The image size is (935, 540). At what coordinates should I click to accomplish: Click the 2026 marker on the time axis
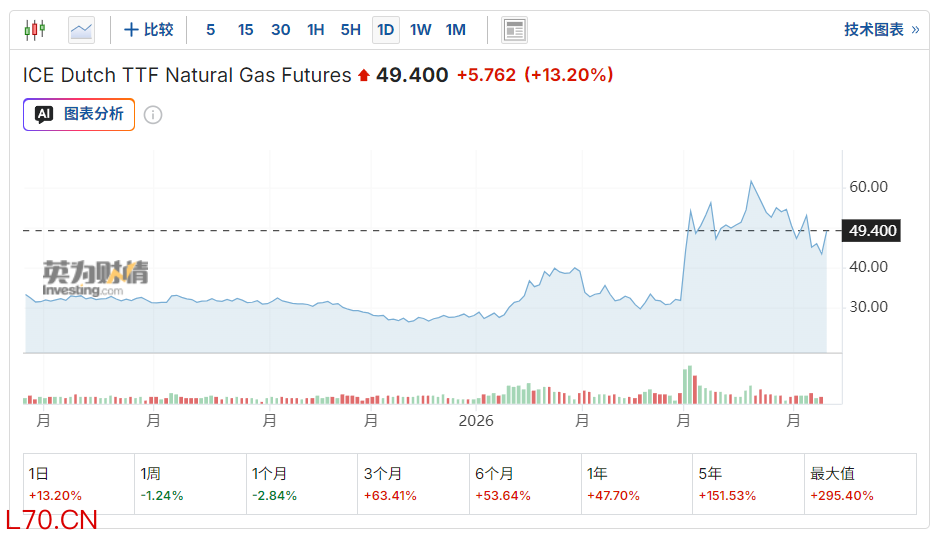(x=476, y=421)
